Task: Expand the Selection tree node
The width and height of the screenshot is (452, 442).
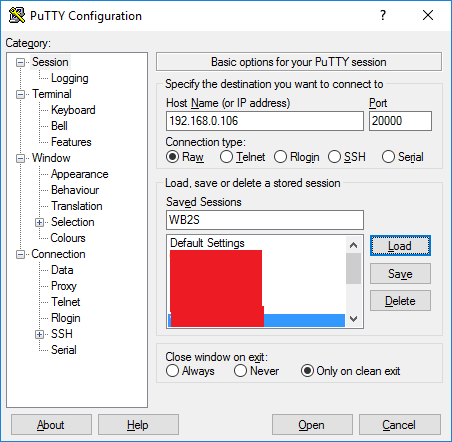Action: click(x=40, y=222)
